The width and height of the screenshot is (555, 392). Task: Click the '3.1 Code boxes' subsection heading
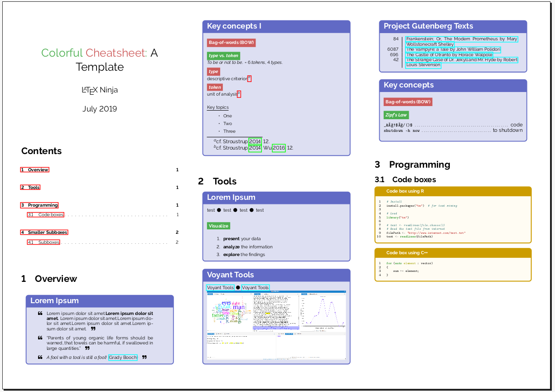[405, 180]
